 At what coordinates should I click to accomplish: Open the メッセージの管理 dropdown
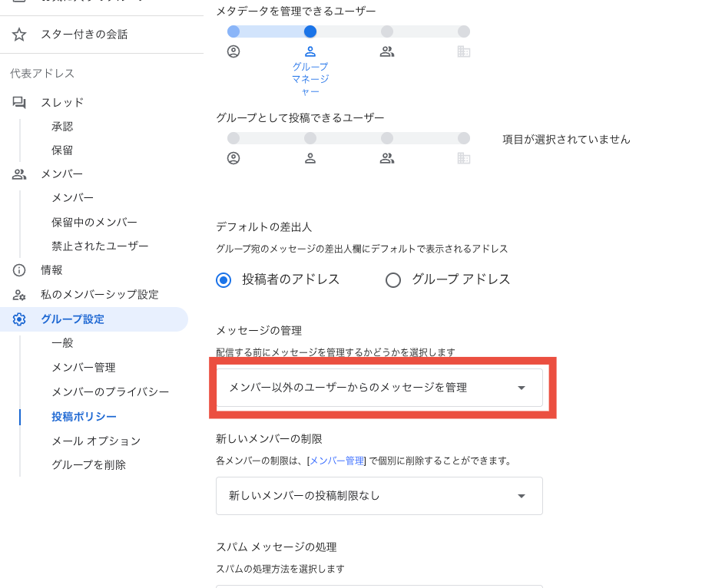point(379,388)
